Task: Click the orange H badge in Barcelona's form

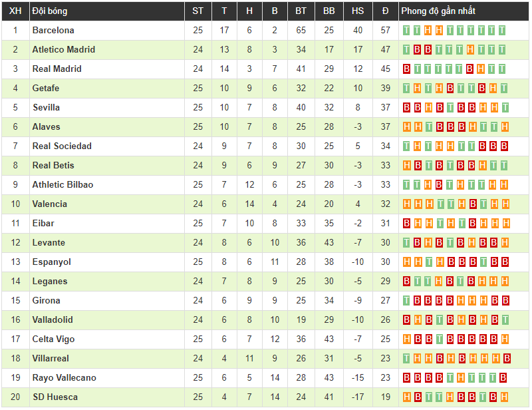Action: [428, 30]
